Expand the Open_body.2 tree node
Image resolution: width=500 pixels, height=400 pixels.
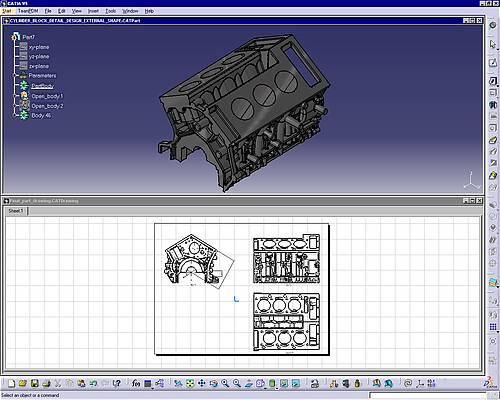(14, 106)
